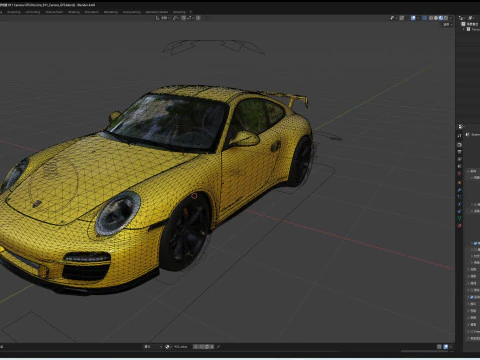
Task: Switch to the Animation workspace tab
Action: (x=92, y=12)
